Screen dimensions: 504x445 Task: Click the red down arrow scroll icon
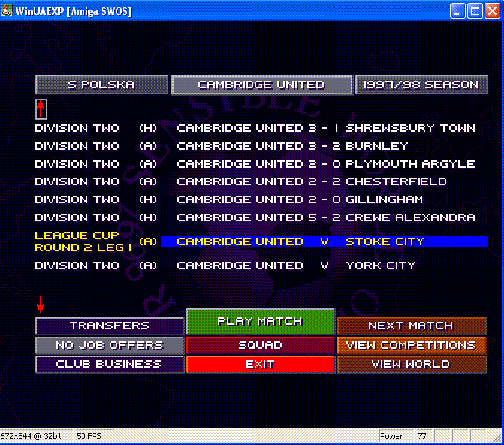click(x=40, y=304)
